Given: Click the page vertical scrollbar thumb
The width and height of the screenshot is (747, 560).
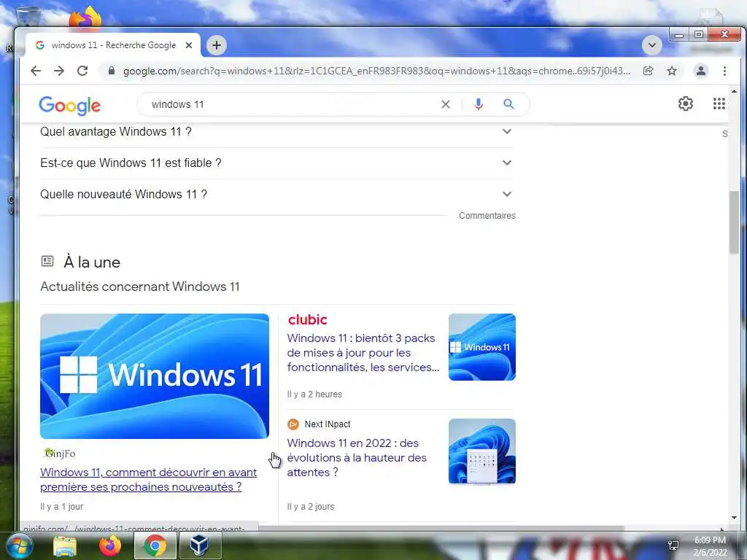Looking at the screenshot, I should [x=734, y=222].
